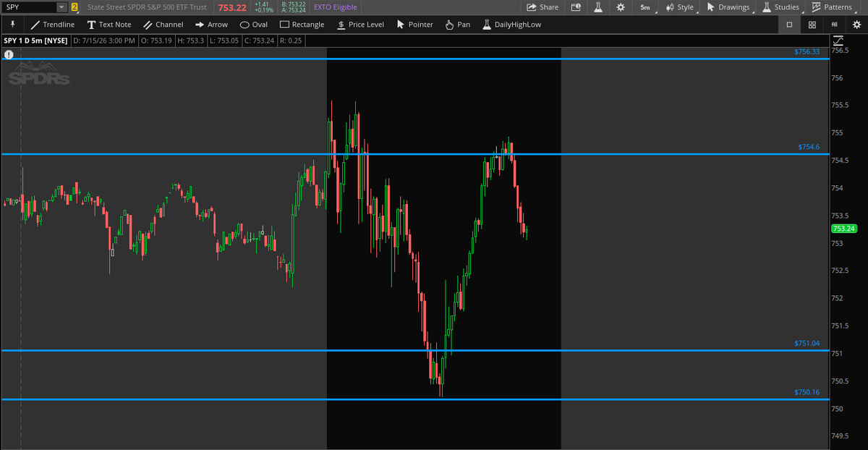Switch to four-chart grid layout
This screenshot has width=868, height=450.
point(813,25)
